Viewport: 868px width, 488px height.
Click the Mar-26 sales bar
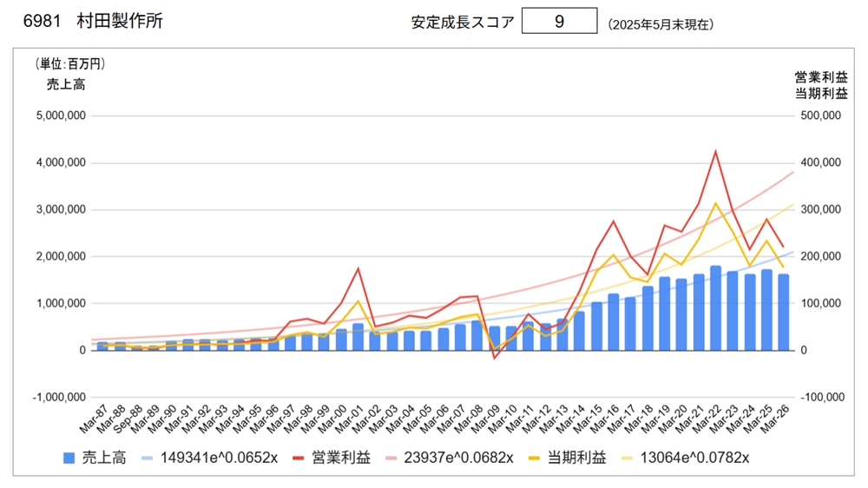click(784, 313)
